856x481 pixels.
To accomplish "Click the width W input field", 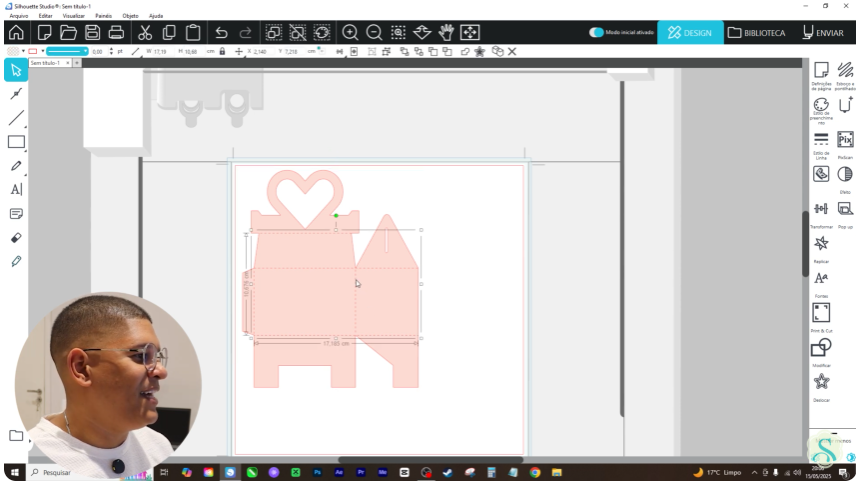I will click(162, 51).
